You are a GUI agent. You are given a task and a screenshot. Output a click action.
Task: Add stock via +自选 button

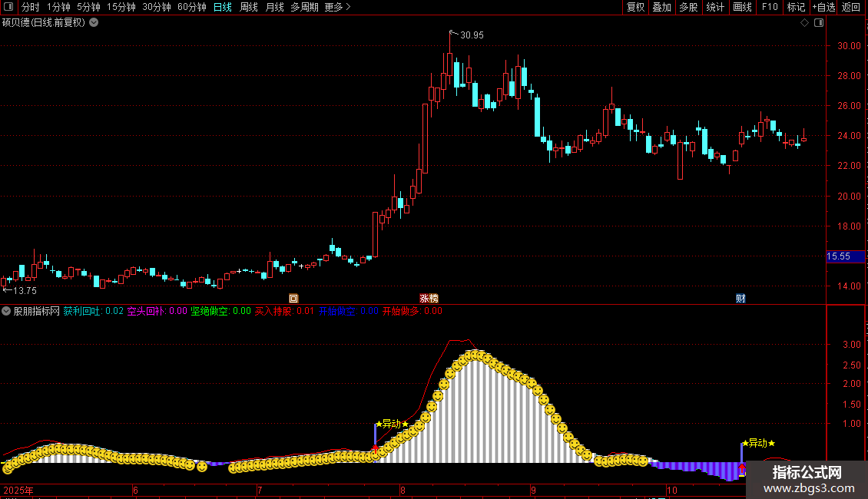pyautogui.click(x=823, y=7)
